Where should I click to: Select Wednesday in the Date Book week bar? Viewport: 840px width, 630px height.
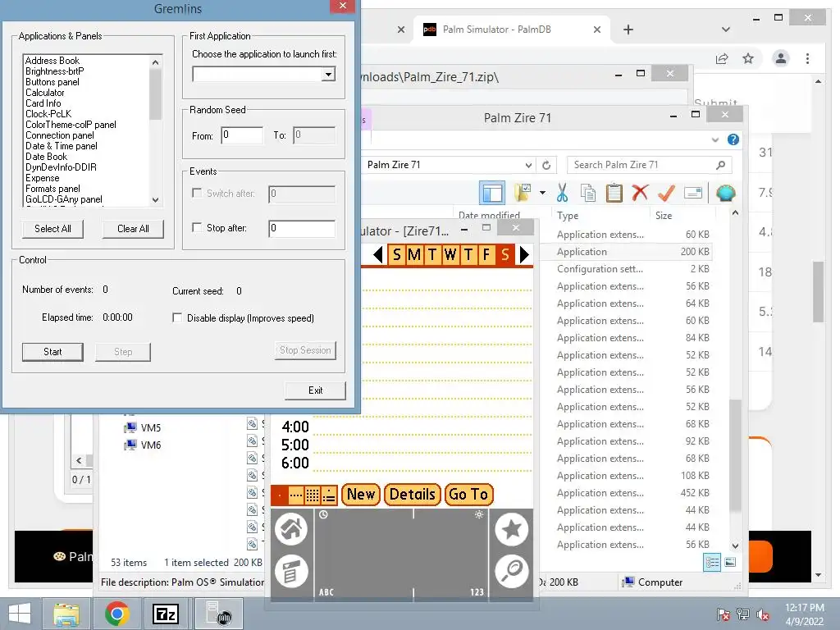(450, 254)
